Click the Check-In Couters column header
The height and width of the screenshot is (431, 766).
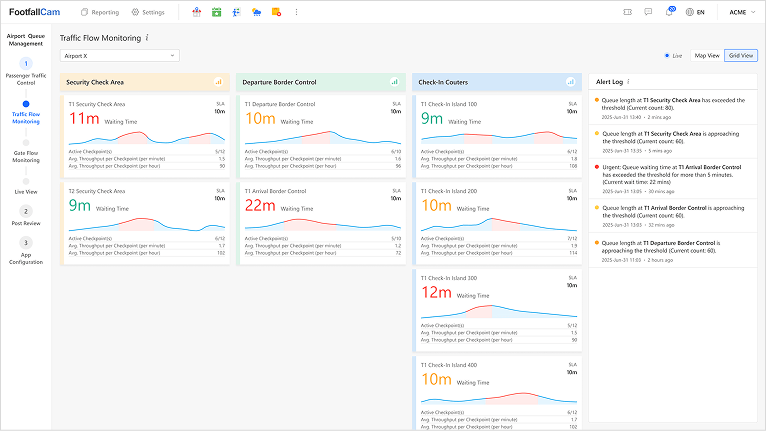pyautogui.click(x=497, y=82)
